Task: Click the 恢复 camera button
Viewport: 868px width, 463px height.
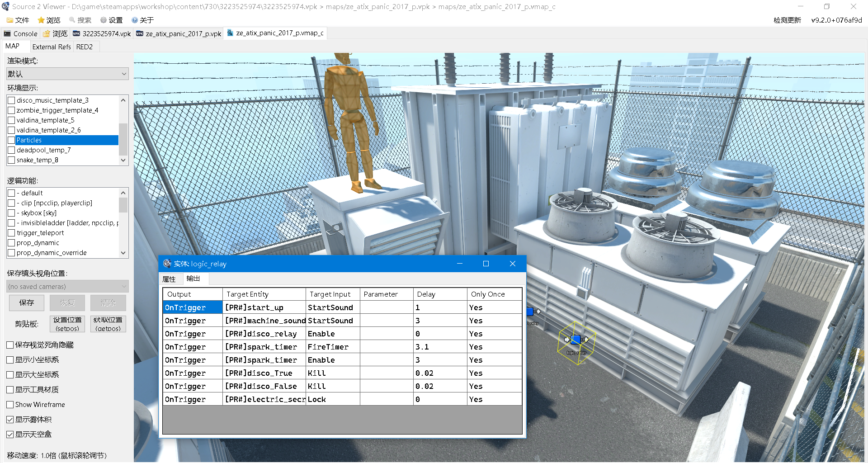Action: pyautogui.click(x=67, y=303)
